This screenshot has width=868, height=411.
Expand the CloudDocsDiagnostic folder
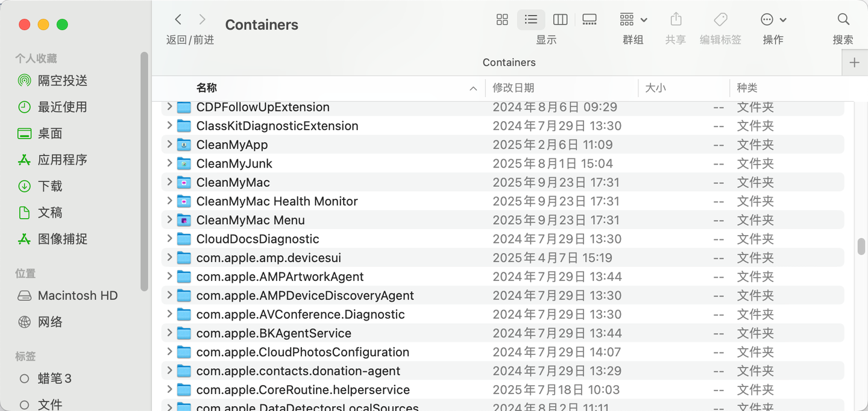pos(170,239)
